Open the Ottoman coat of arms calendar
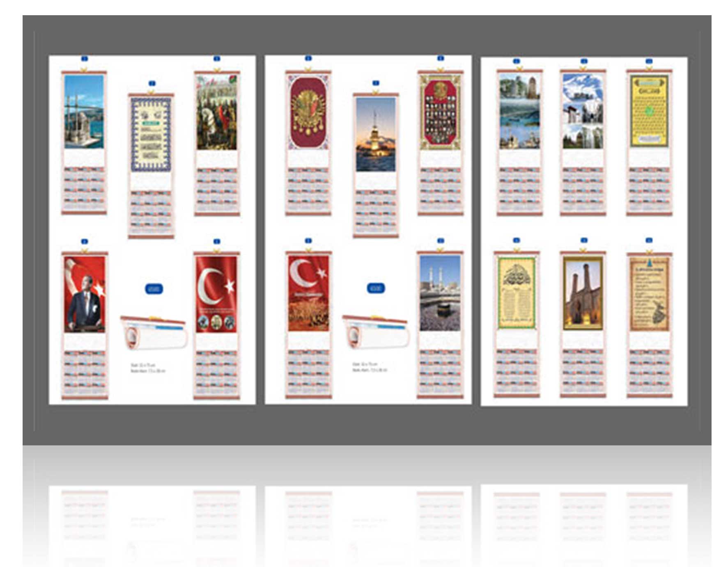Viewport: 728px width, 567px height. [308, 142]
